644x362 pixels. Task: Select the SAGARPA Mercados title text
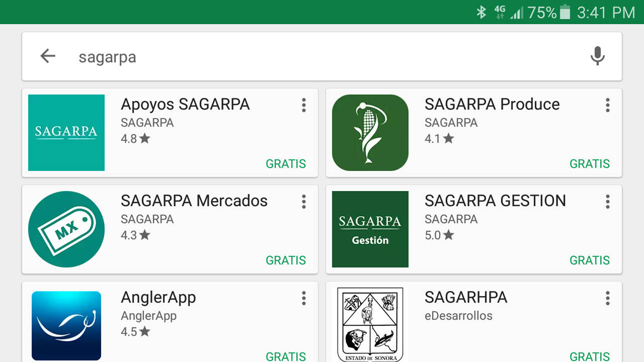point(194,201)
